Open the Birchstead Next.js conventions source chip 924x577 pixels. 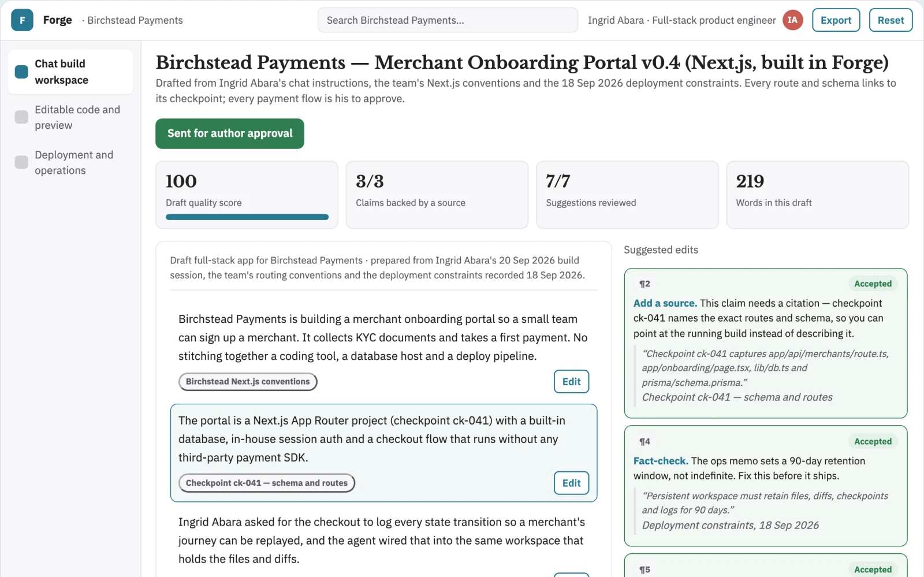tap(248, 382)
